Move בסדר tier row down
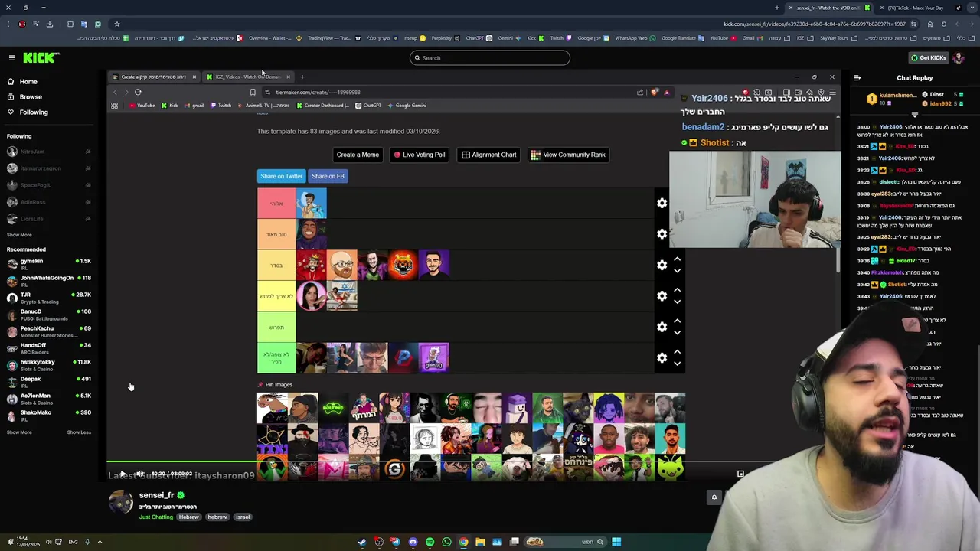 pos(677,271)
